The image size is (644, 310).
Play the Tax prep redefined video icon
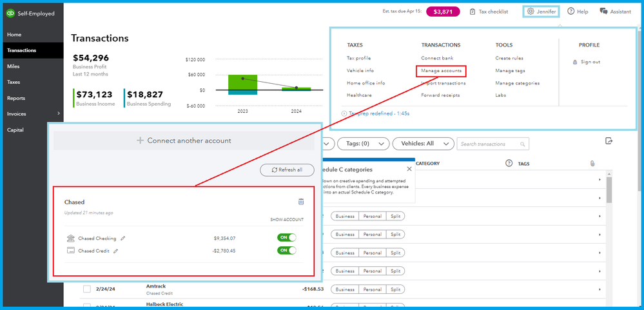click(x=344, y=113)
